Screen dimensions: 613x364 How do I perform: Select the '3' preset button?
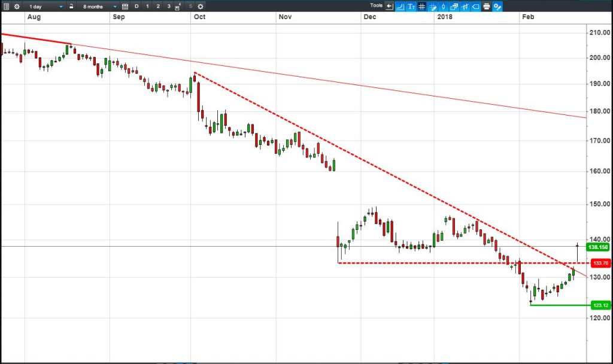pyautogui.click(x=169, y=6)
